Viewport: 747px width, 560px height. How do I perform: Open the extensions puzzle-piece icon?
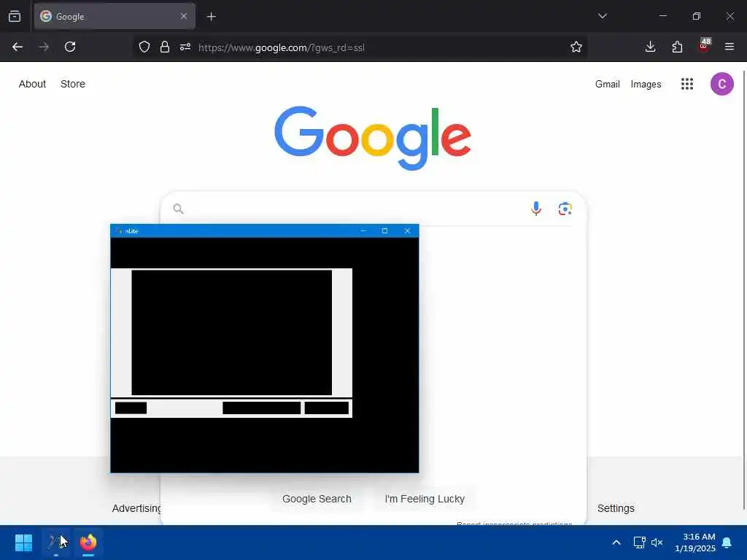coord(677,47)
